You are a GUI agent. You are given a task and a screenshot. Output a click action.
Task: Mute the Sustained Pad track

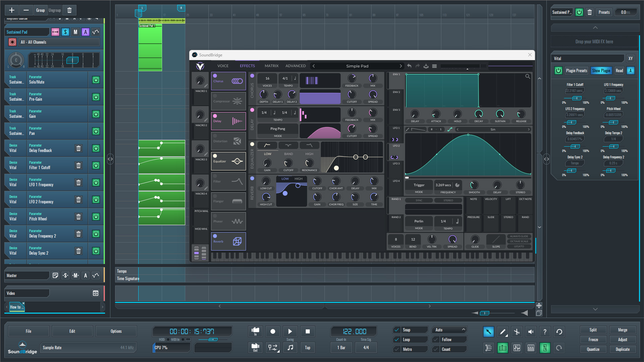(75, 32)
